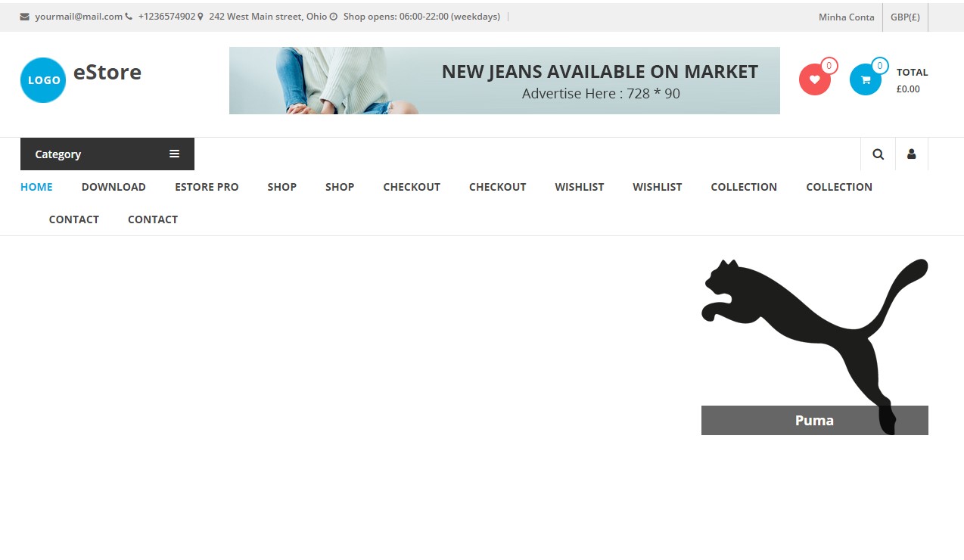Click the cart item count badge
Image resolution: width=964 pixels, height=560 pixels.
(879, 66)
